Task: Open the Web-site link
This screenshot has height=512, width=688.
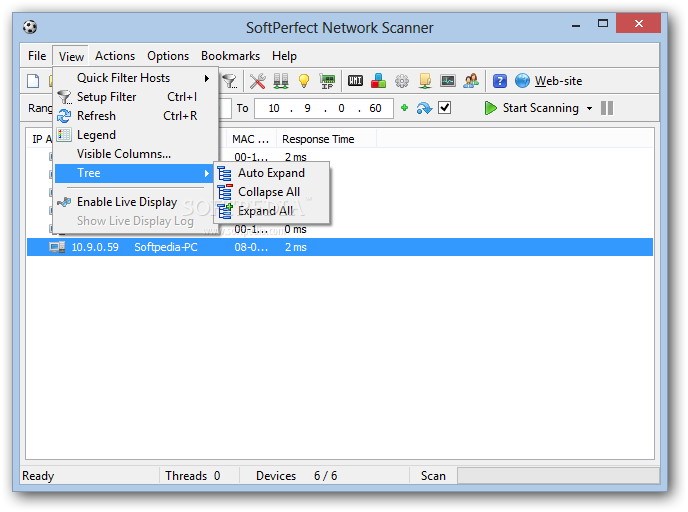Action: (558, 81)
